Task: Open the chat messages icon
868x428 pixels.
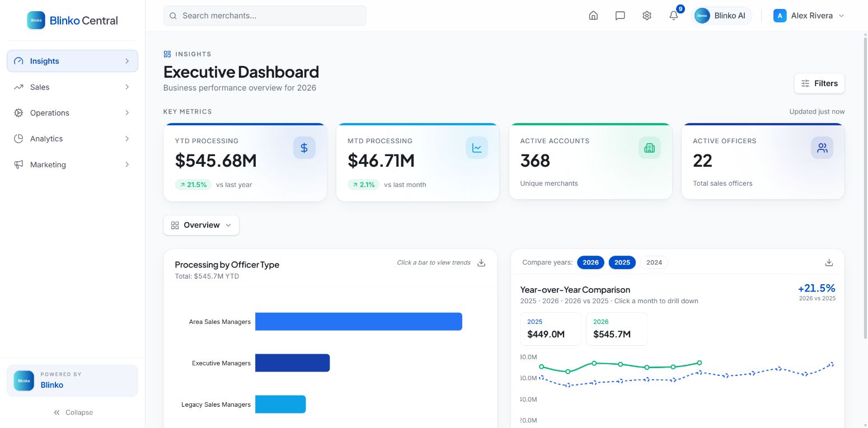Action: tap(620, 16)
